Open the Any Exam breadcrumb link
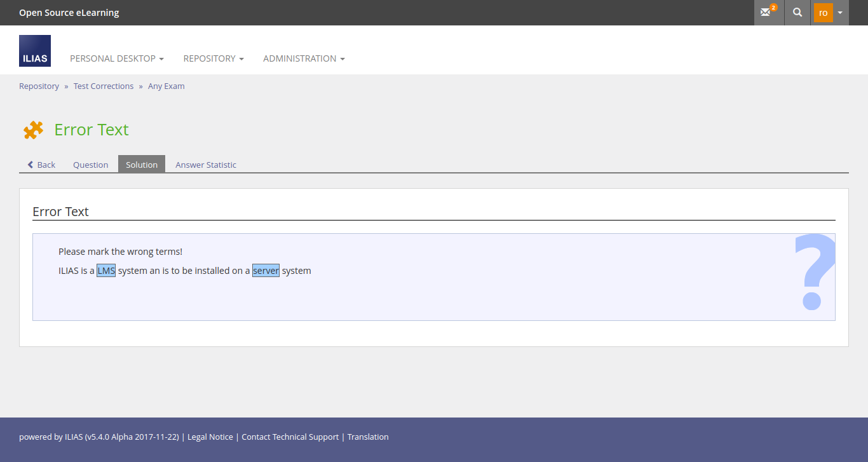868x462 pixels. (166, 86)
